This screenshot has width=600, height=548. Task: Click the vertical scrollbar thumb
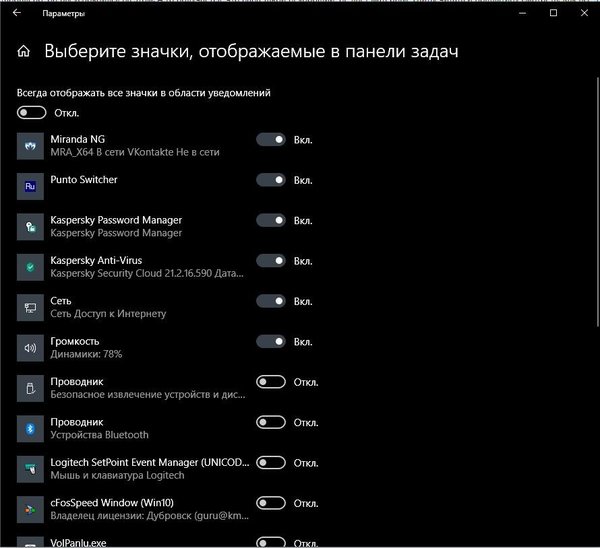[x=597, y=202]
